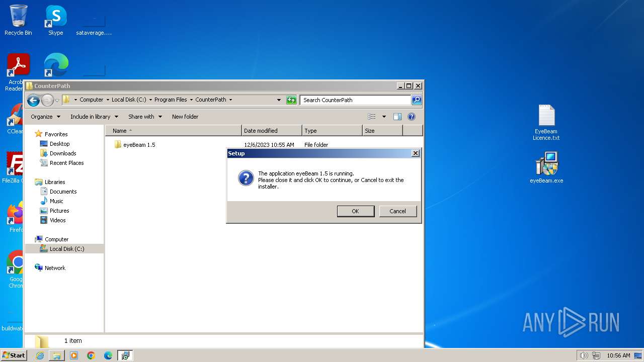The width and height of the screenshot is (644, 362).
Task: Select the eyeBeam.exe installer icon
Action: click(546, 168)
